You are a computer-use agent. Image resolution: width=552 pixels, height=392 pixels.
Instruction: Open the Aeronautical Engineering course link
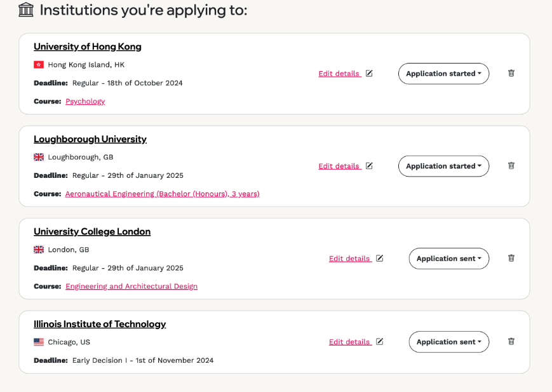162,194
